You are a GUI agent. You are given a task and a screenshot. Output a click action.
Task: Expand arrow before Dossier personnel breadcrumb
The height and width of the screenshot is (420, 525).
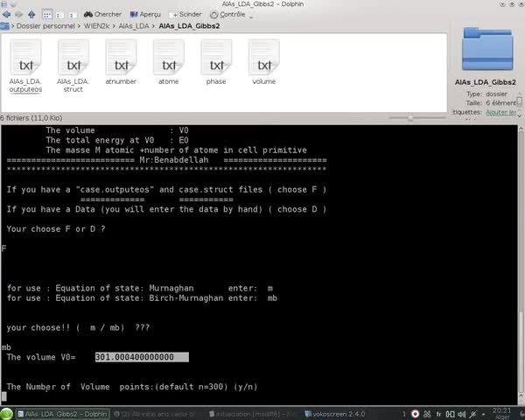coord(13,25)
